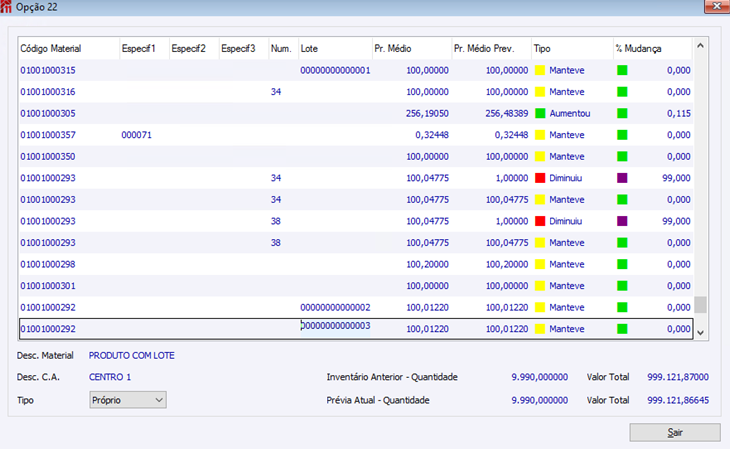730x449 pixels.
Task: Click green % Mudança swatch in row 01001000350
Action: click(x=622, y=156)
